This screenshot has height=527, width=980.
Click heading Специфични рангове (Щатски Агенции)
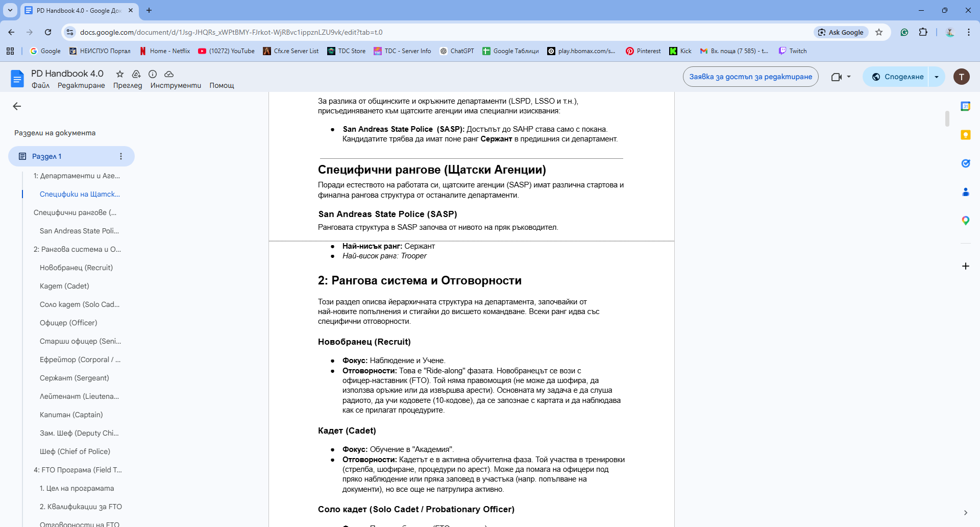[432, 170]
